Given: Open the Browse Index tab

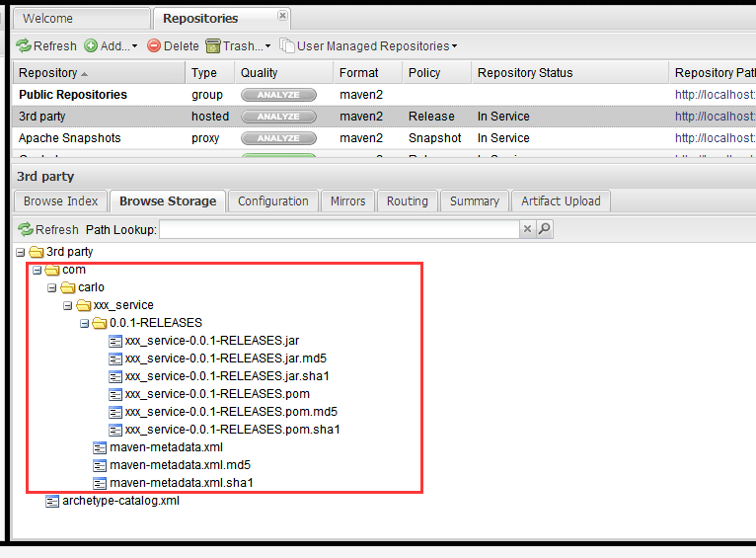Looking at the screenshot, I should click(61, 201).
